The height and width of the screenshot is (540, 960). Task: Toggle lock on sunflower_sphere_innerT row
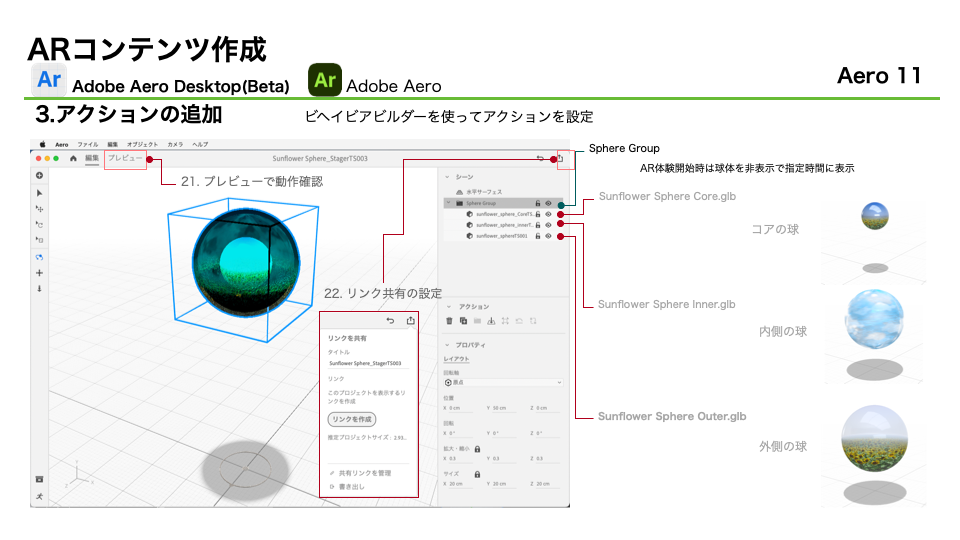point(538,225)
